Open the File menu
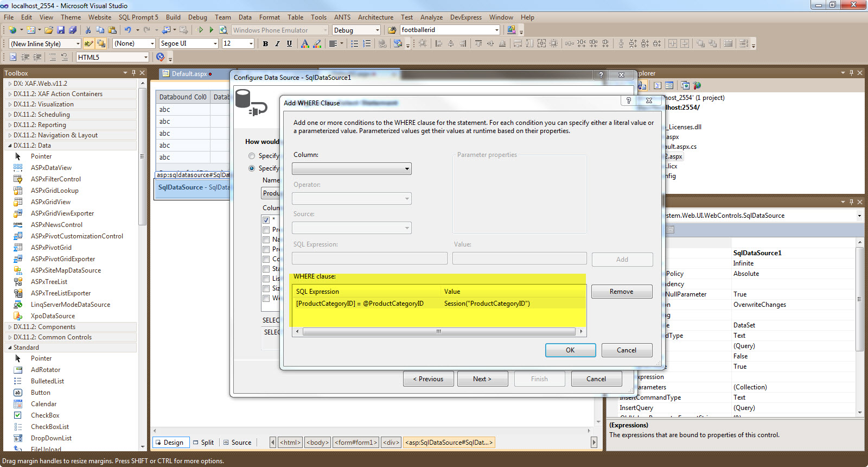Image resolution: width=868 pixels, height=467 pixels. [x=9, y=17]
